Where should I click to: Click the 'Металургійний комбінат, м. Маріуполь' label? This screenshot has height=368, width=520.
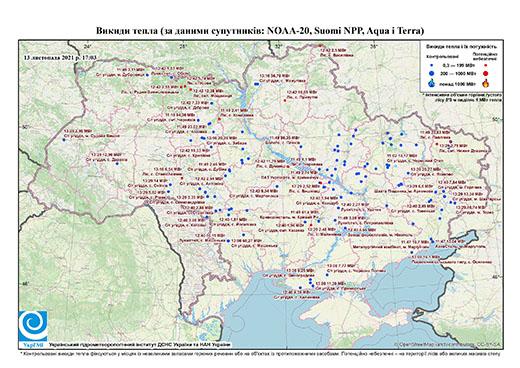[x=391, y=247]
